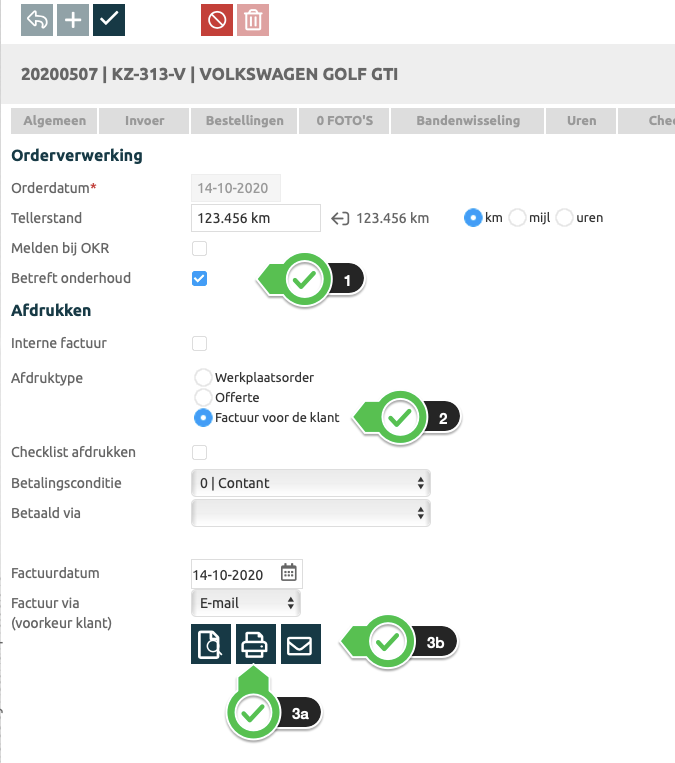Open the Betalingsconditie dropdown
Image resolution: width=675 pixels, height=763 pixels.
coord(310,483)
